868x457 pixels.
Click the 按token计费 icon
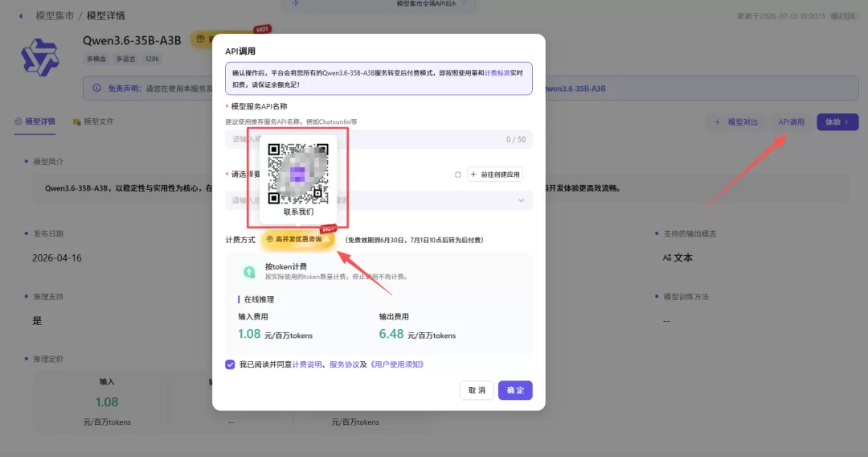click(249, 271)
